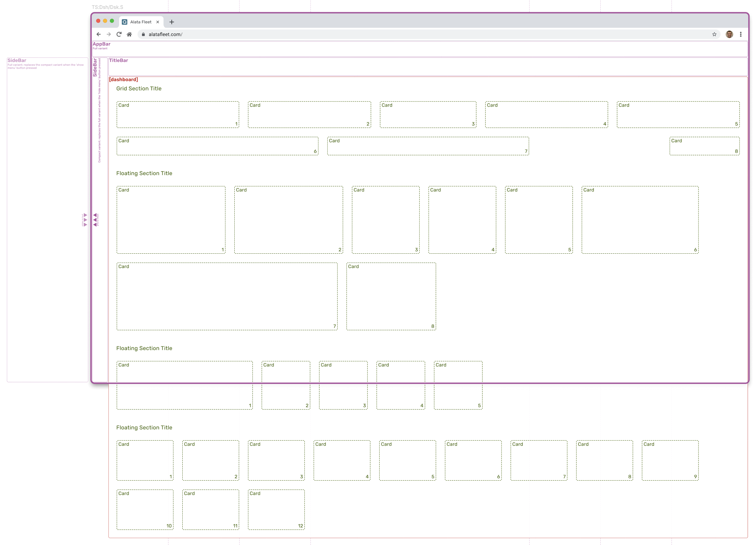The width and height of the screenshot is (756, 545).
Task: Close the Alata Fleet tab
Action: coord(158,22)
